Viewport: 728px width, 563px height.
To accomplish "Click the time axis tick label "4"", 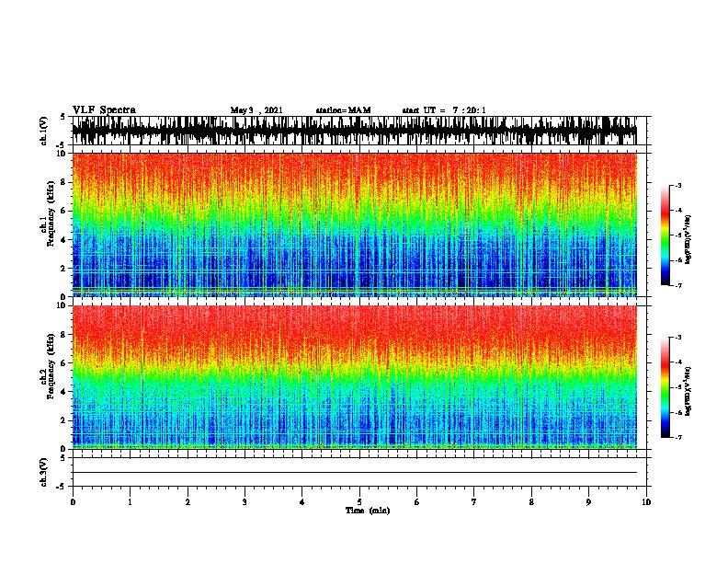I will click(302, 502).
